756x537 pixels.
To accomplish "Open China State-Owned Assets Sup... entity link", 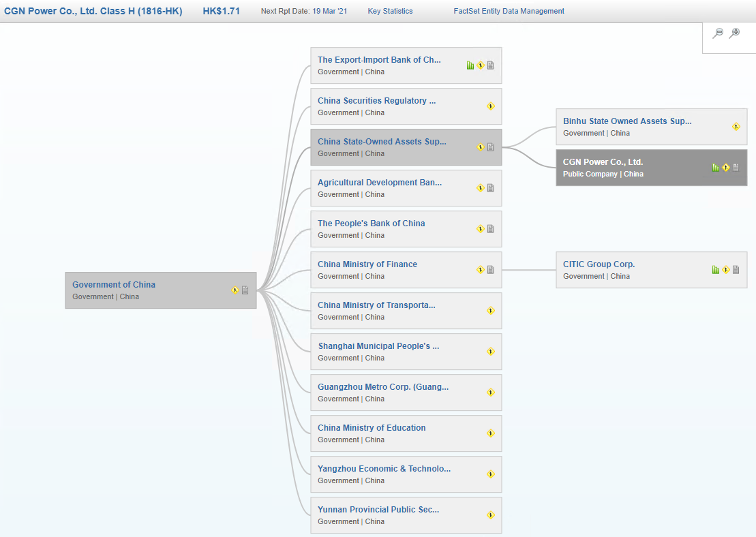I will 382,142.
